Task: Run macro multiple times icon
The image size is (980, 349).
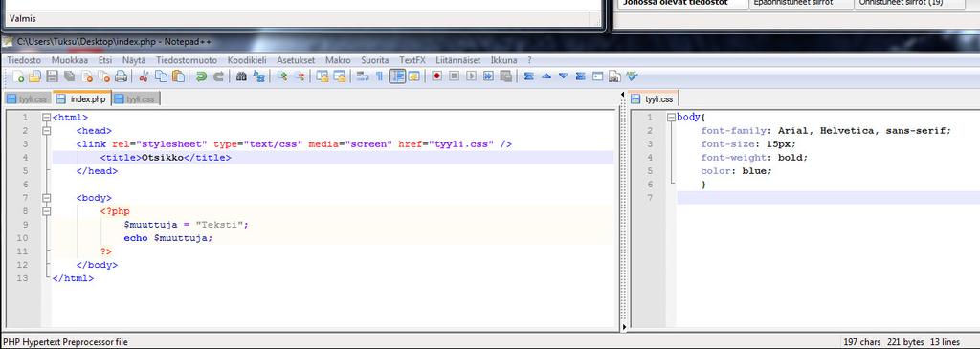Action: click(488, 76)
